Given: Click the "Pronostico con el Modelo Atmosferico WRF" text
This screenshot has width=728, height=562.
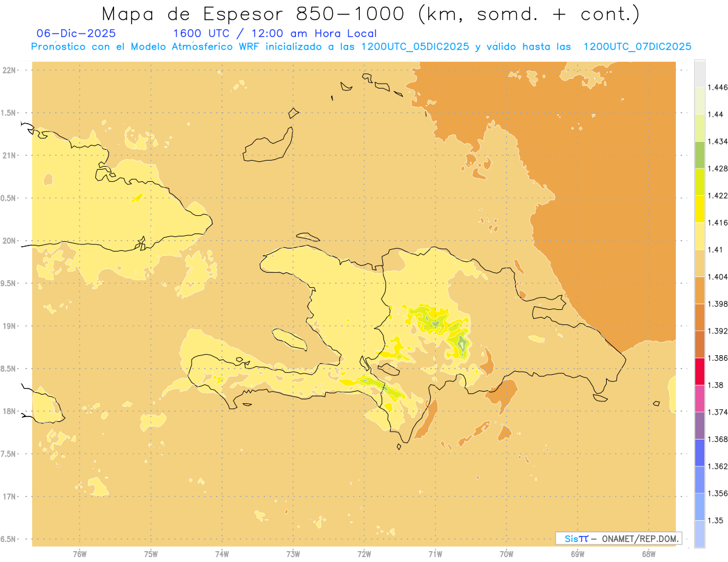Looking at the screenshot, I should (x=146, y=47).
